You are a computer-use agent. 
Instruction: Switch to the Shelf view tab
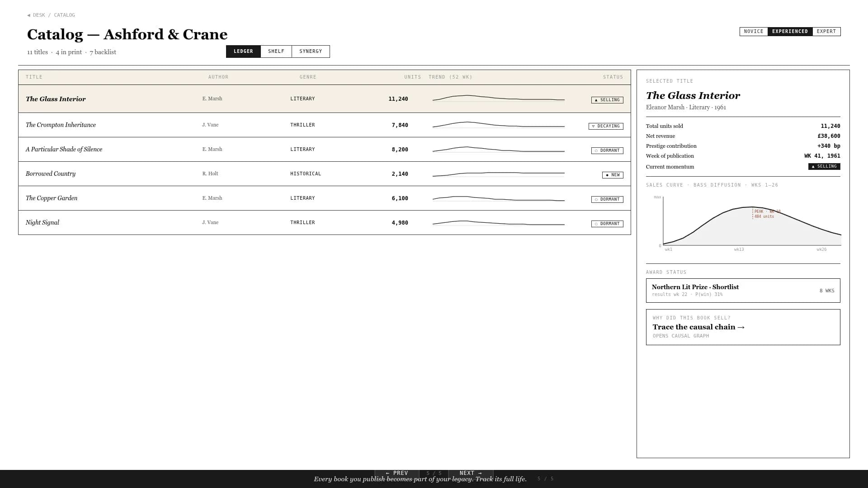276,52
